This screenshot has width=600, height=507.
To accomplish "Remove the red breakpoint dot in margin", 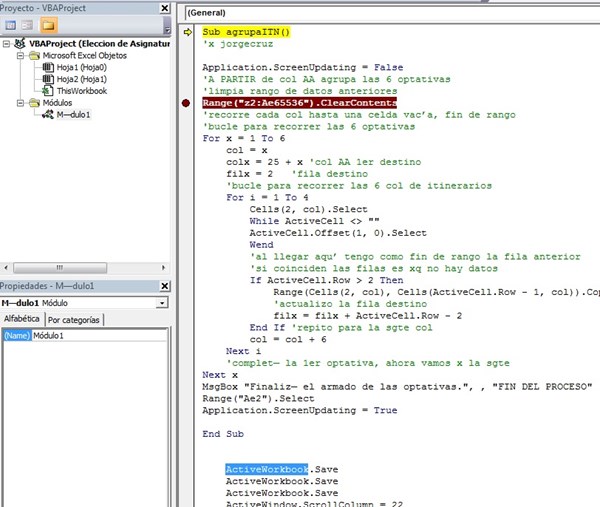I will click(187, 103).
